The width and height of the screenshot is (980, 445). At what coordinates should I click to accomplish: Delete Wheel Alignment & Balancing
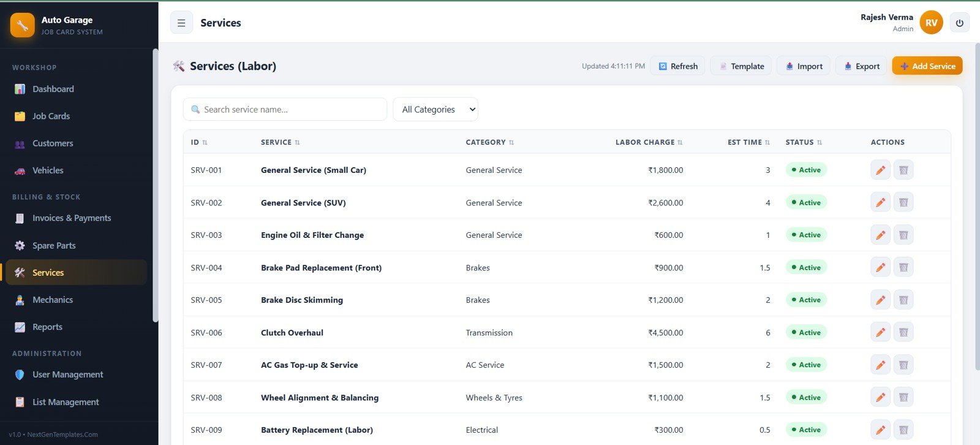click(903, 397)
